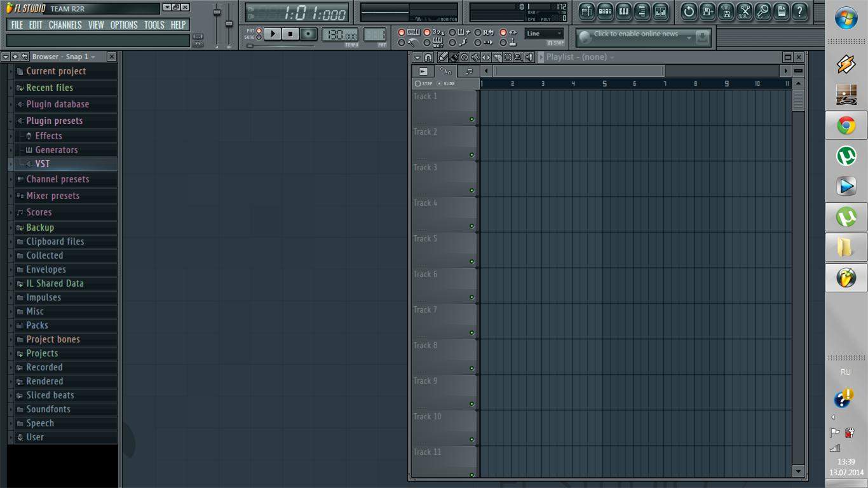The width and height of the screenshot is (868, 488).
Task: Open Chrome from the Windows taskbar
Action: [846, 126]
